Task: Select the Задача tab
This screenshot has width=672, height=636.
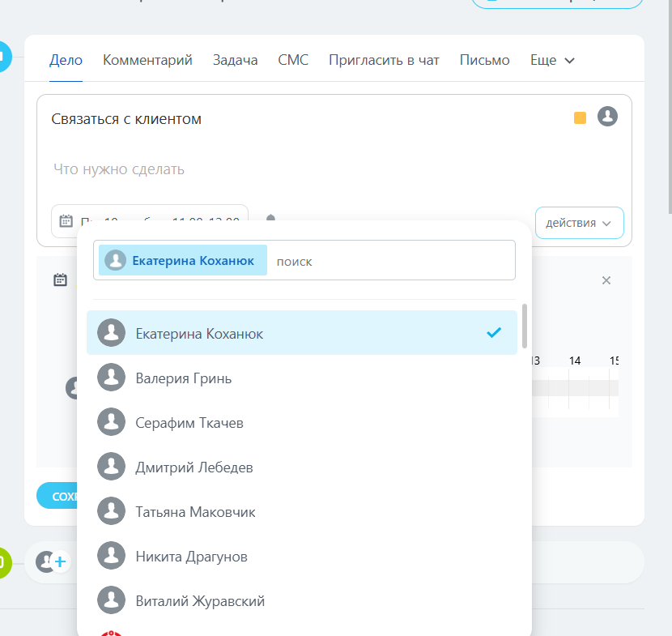Action: click(x=236, y=60)
